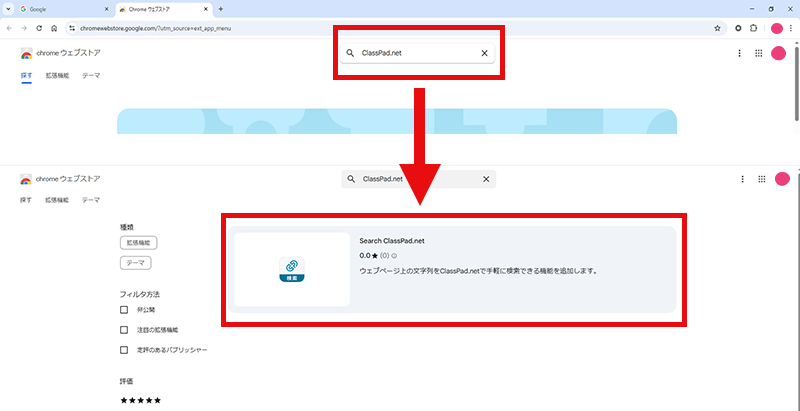800x411 pixels.
Task: Click the circular toolbar icon beside extensions
Action: click(x=738, y=29)
